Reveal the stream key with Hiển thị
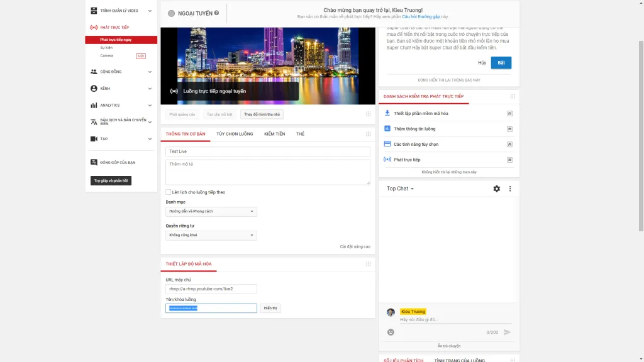The width and height of the screenshot is (644, 362). click(270, 308)
